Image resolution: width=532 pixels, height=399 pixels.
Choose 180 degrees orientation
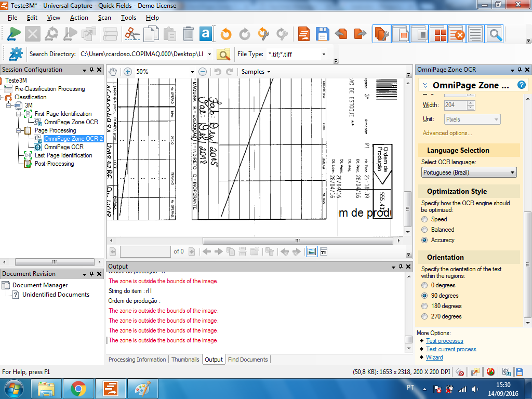pos(425,306)
